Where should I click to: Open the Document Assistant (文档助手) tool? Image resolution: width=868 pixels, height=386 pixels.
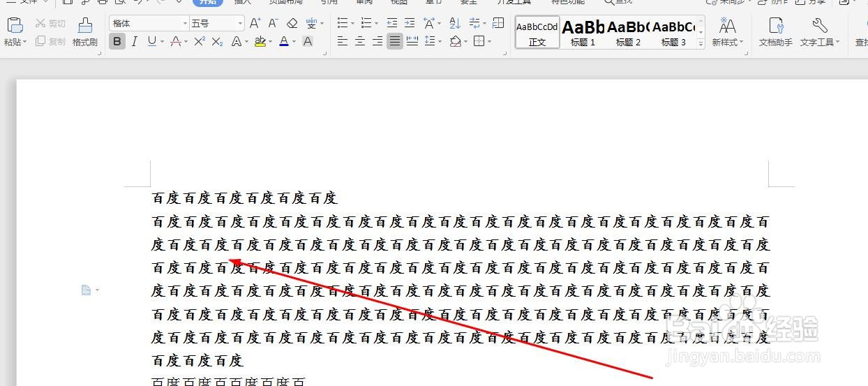(x=776, y=32)
